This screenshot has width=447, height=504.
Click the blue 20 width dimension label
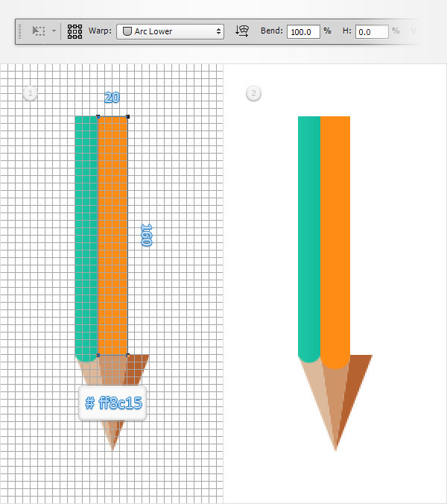112,98
